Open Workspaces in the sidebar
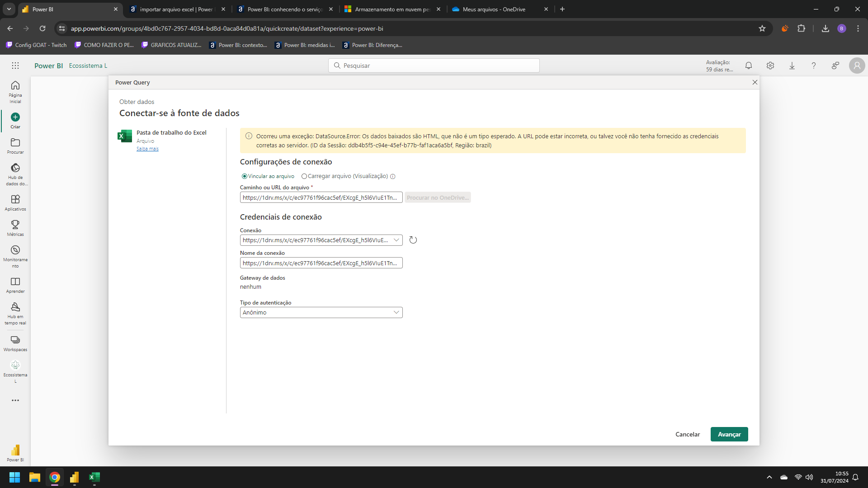Image resolution: width=868 pixels, height=488 pixels. click(x=15, y=343)
